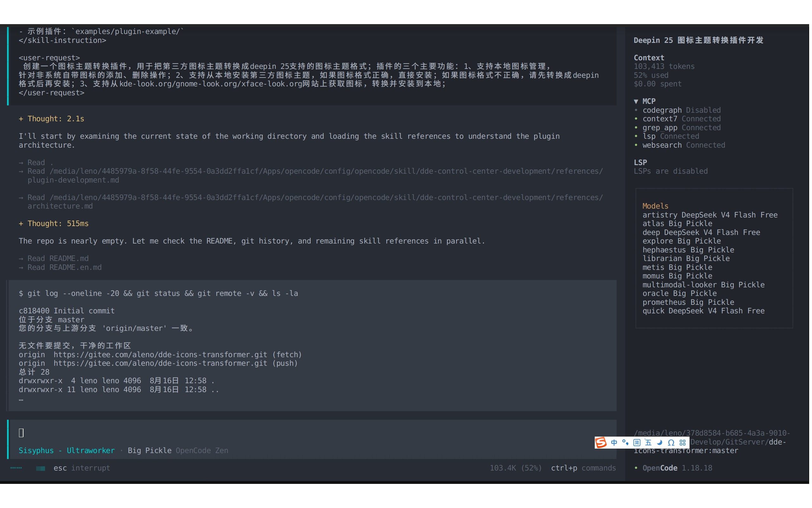This screenshot has width=812, height=508.
Task: Click the Read architecture.md tool line
Action: point(311,202)
